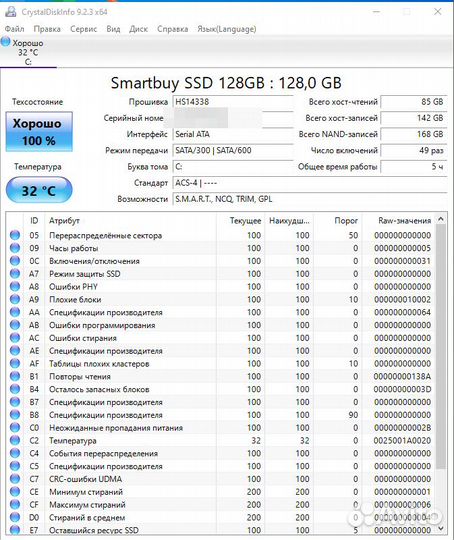Click status icon for Часы работы row
This screenshot has width=454, height=540.
pos(15,248)
